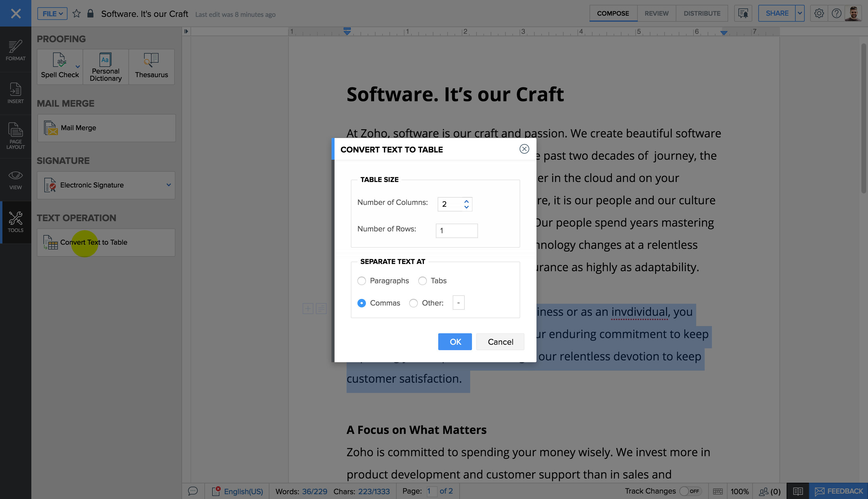The image size is (868, 499).
Task: Open the FILE dropdown menu
Action: 52,14
